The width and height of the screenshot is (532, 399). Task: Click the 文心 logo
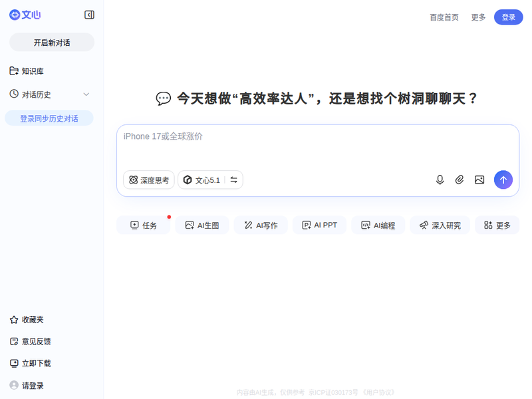[x=25, y=15]
